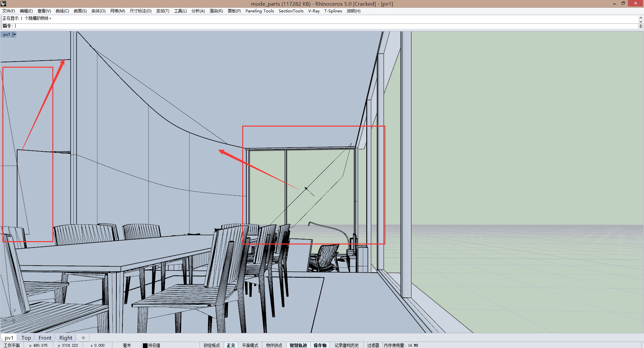Add a new viewport tab with plus icon
This screenshot has height=348, width=644.
tap(83, 338)
